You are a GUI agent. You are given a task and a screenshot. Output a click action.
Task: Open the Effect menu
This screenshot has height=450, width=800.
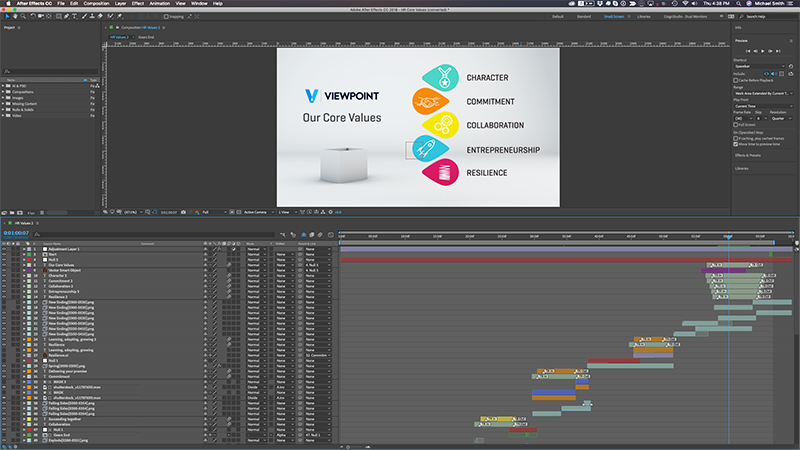[138, 3]
